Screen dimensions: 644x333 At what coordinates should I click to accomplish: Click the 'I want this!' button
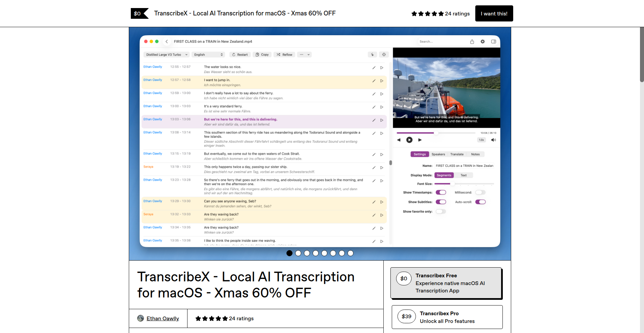coord(494,13)
